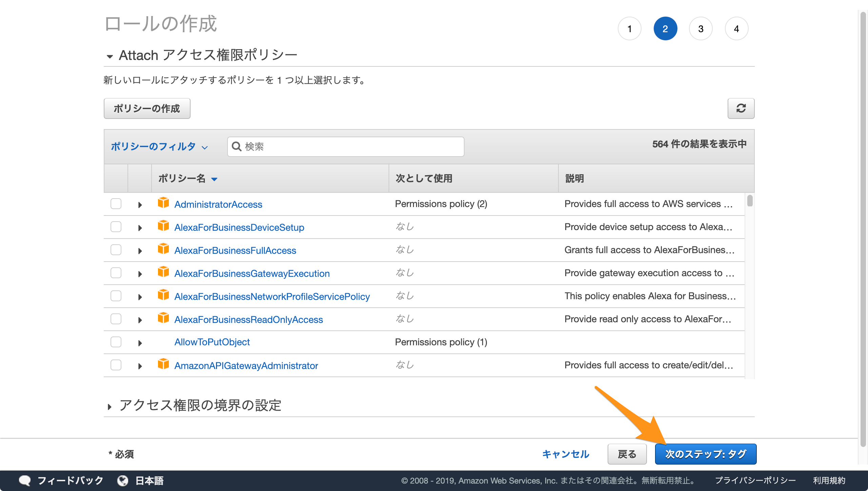Viewport: 868px width, 491px height.
Task: Click the globe language icon
Action: coord(122,480)
